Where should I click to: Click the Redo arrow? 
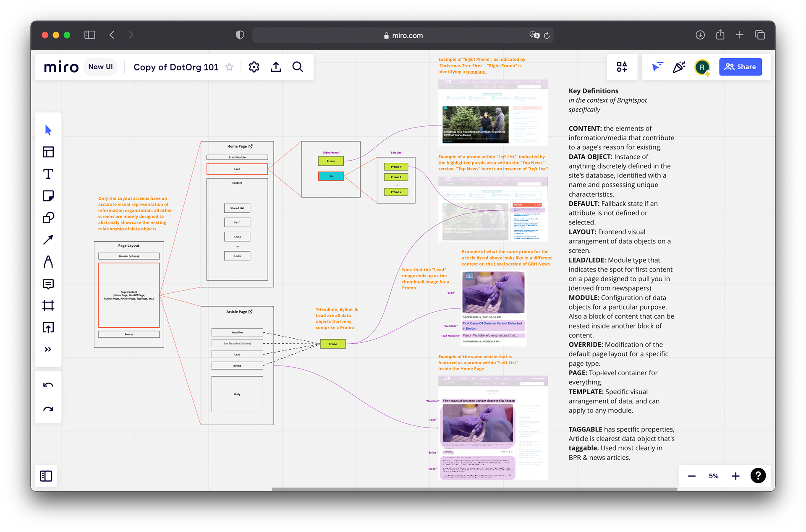pyautogui.click(x=48, y=408)
